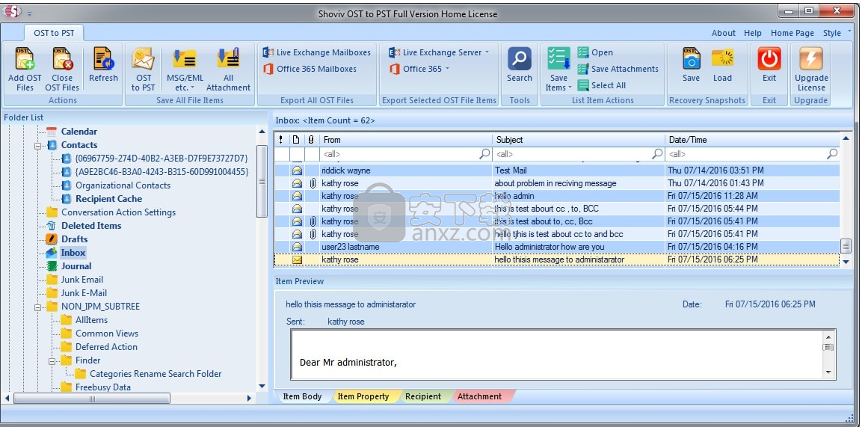
Task: Open the About menu
Action: point(724,33)
